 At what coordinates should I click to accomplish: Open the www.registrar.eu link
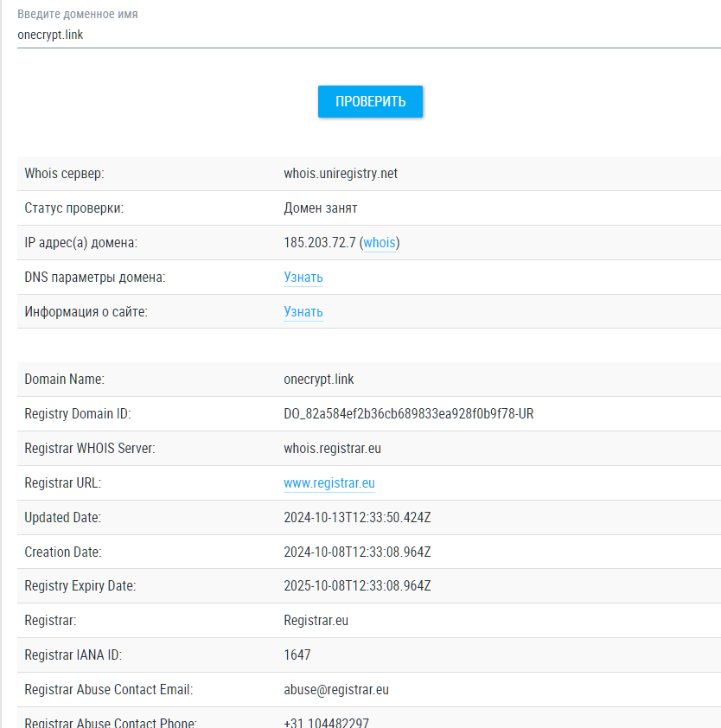(x=329, y=482)
